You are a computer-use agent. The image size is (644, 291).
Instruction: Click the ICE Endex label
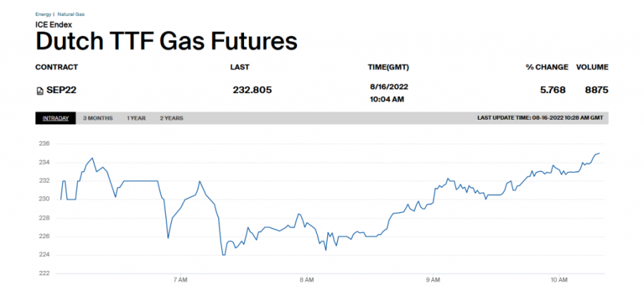(54, 25)
